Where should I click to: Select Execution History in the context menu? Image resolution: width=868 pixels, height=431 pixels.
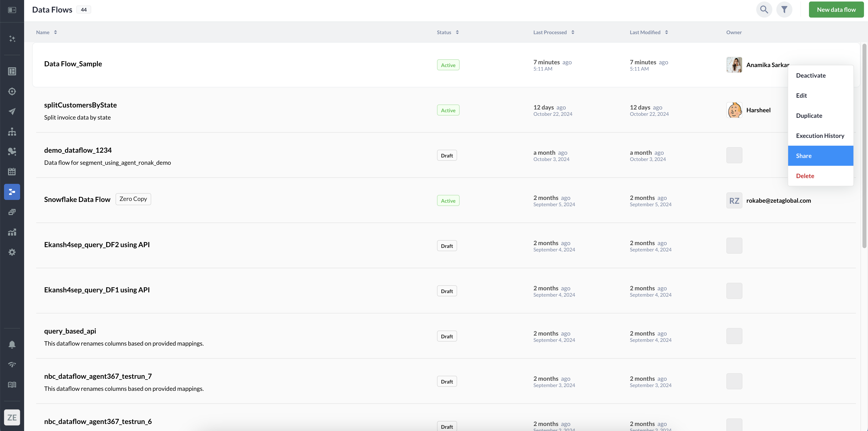(820, 136)
